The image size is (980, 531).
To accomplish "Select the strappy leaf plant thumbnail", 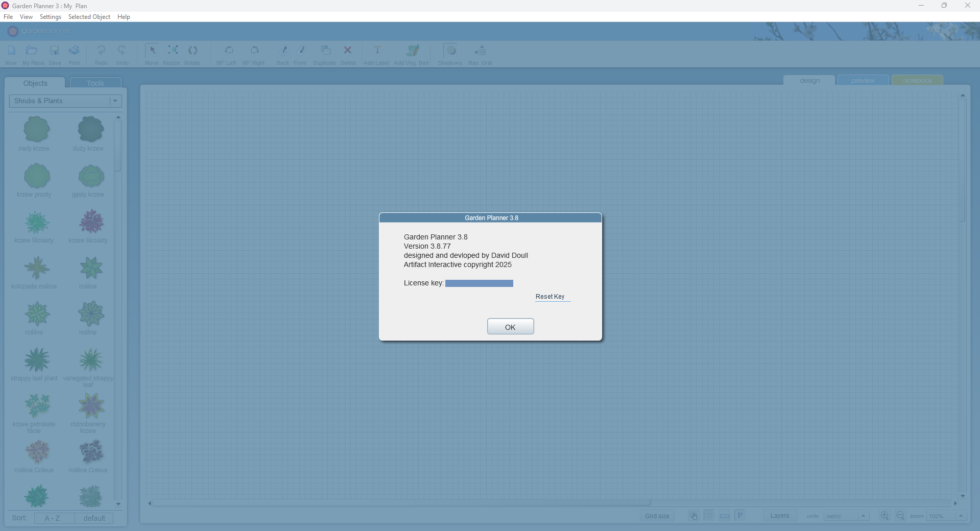I will pos(37,360).
